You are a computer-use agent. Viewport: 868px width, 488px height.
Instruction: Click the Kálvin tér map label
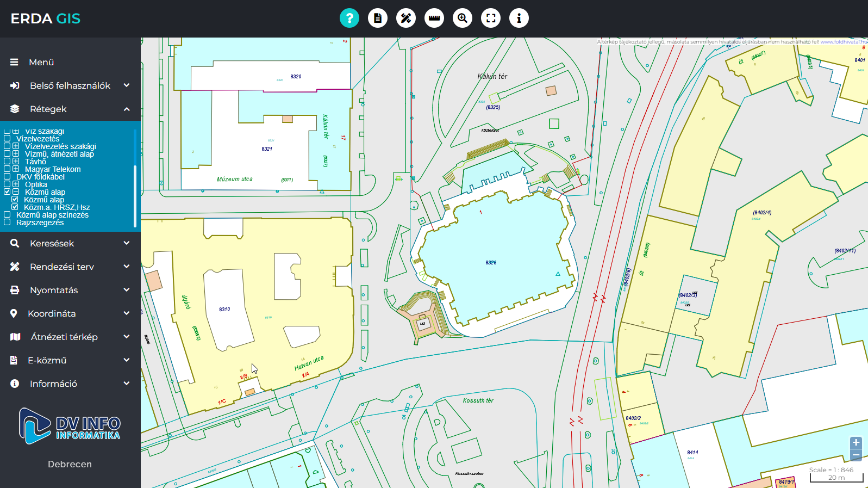pyautogui.click(x=492, y=77)
